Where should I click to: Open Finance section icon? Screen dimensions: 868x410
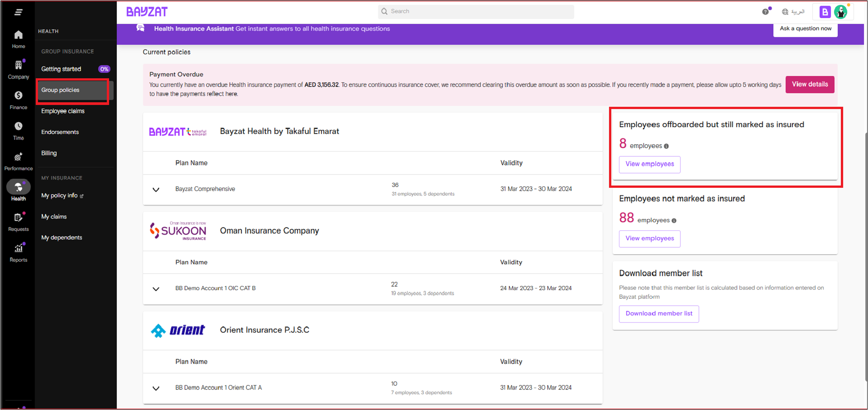click(18, 100)
